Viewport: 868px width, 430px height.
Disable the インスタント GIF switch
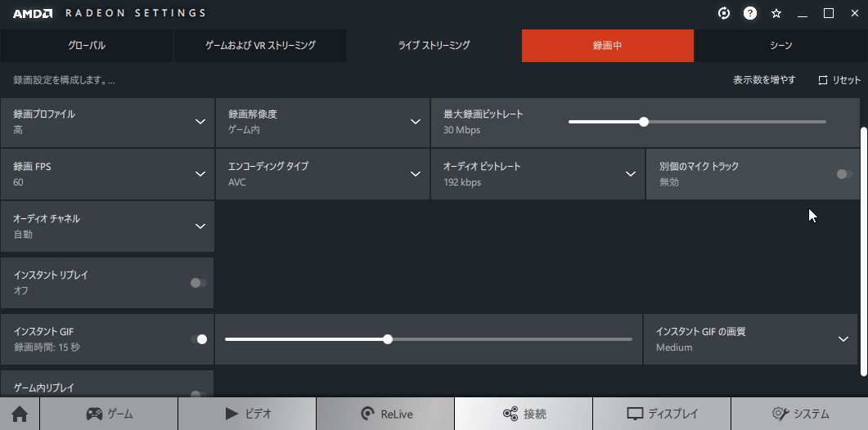click(x=199, y=339)
